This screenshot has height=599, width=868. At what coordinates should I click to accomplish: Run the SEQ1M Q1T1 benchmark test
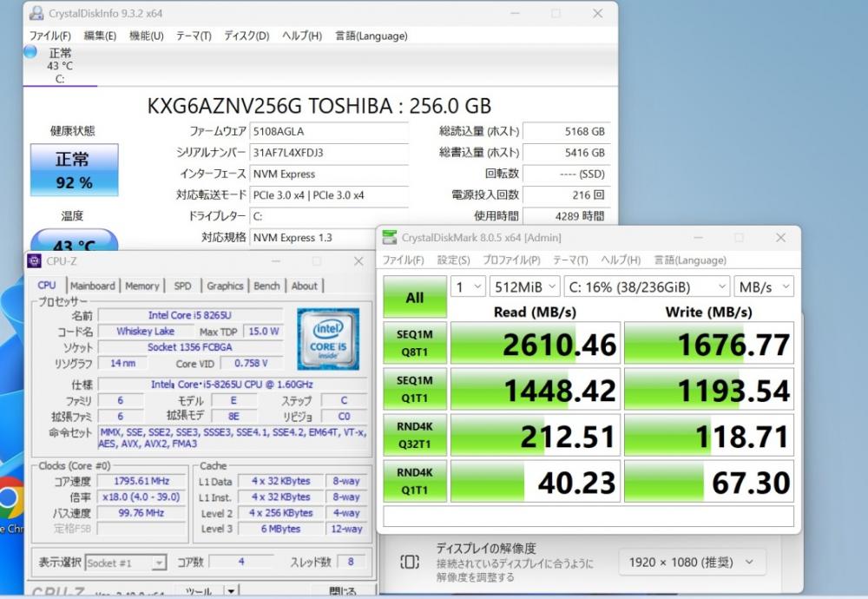point(415,389)
